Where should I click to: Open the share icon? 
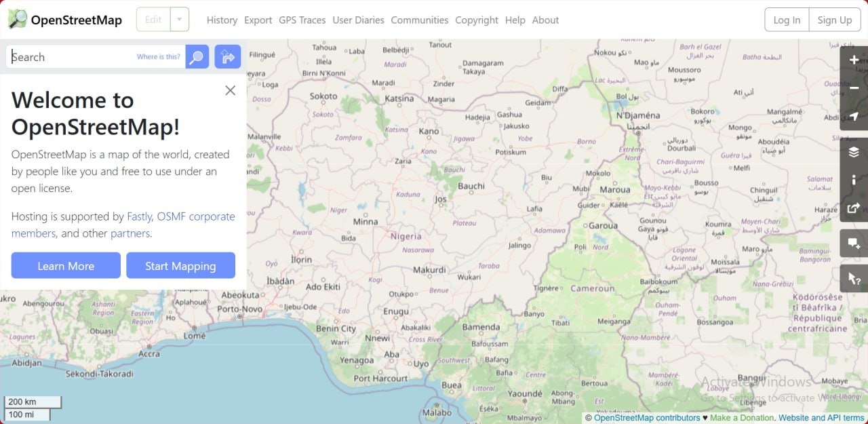[x=854, y=208]
